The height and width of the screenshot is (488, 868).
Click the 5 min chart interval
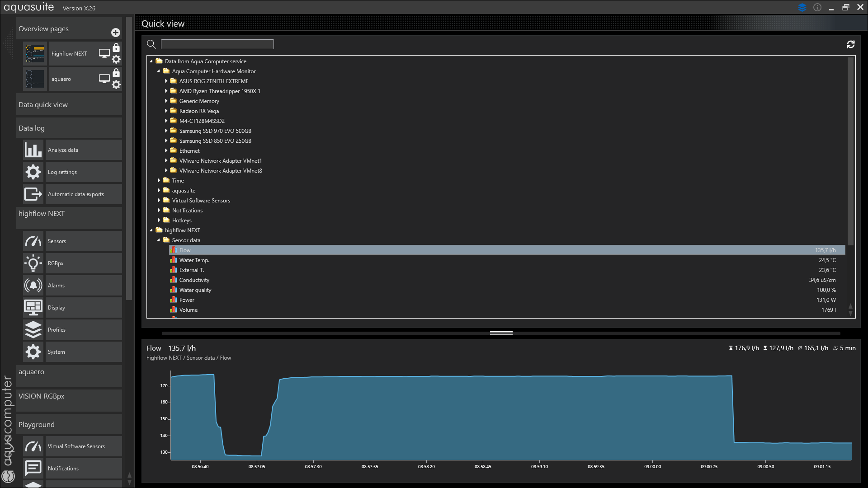tap(844, 348)
